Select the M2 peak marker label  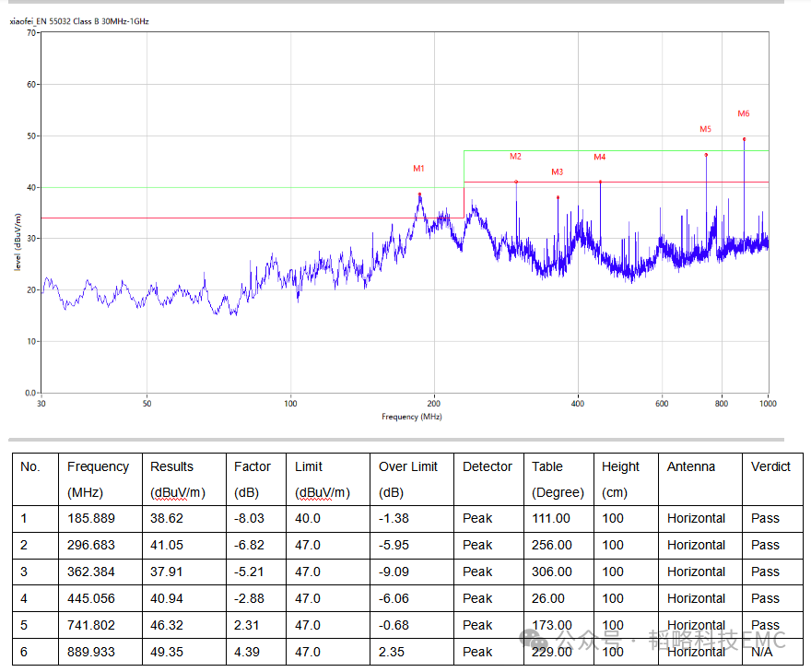pos(515,156)
